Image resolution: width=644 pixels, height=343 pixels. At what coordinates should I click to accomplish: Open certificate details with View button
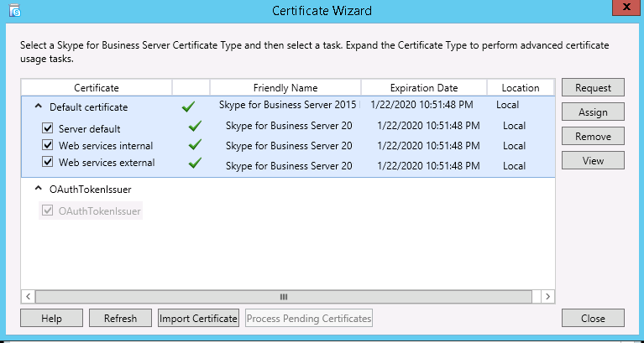click(x=593, y=160)
